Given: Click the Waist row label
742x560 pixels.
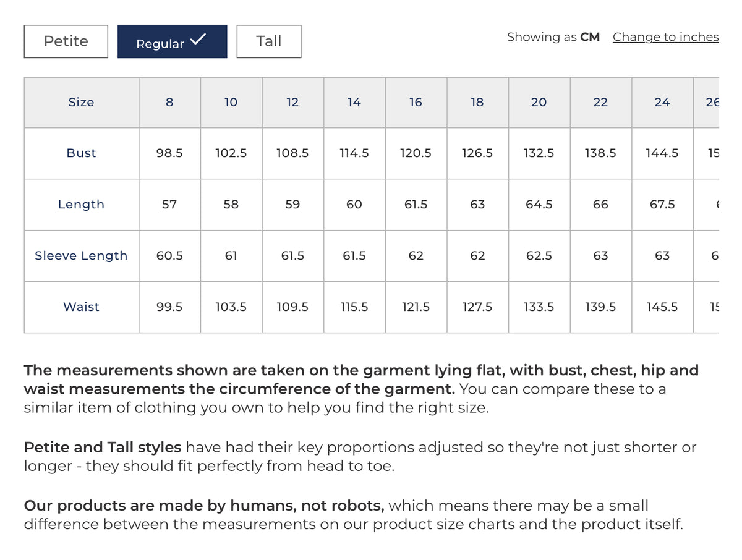Looking at the screenshot, I should (81, 307).
